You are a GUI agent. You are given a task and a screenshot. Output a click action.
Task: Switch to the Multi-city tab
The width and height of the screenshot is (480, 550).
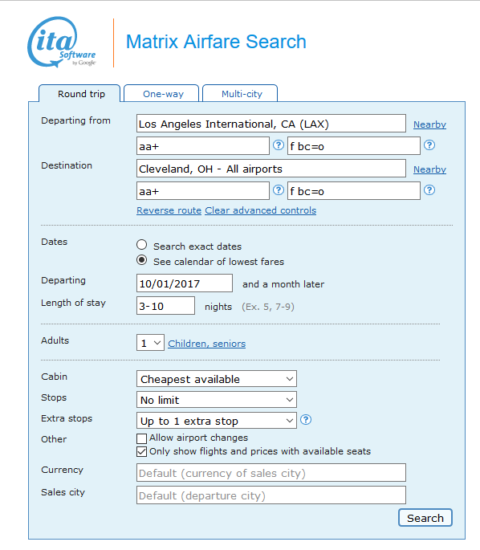240,94
